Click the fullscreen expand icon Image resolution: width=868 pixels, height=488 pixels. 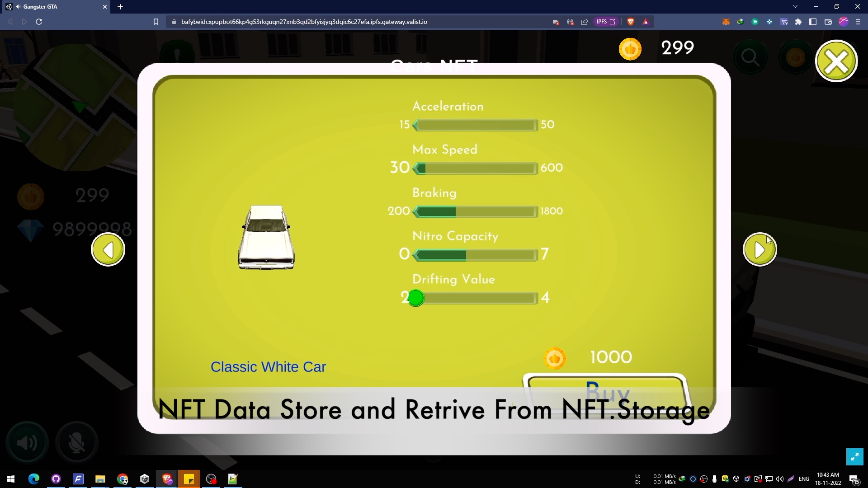[x=854, y=457]
